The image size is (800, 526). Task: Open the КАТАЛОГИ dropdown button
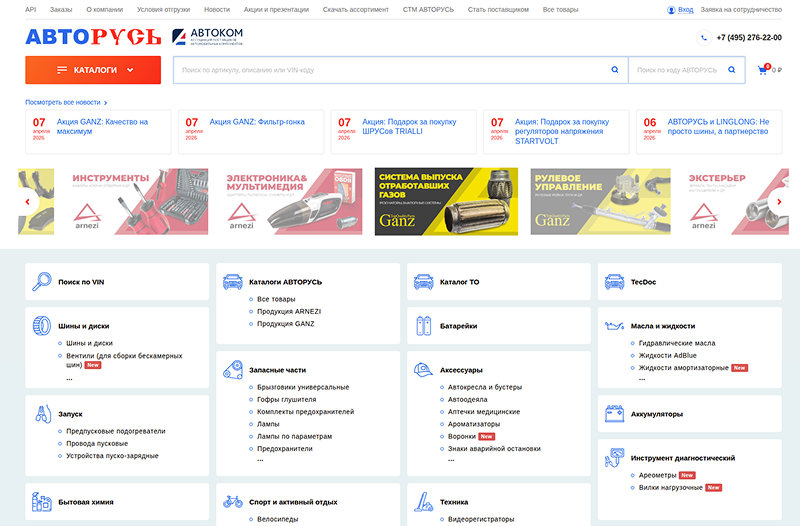pyautogui.click(x=93, y=70)
